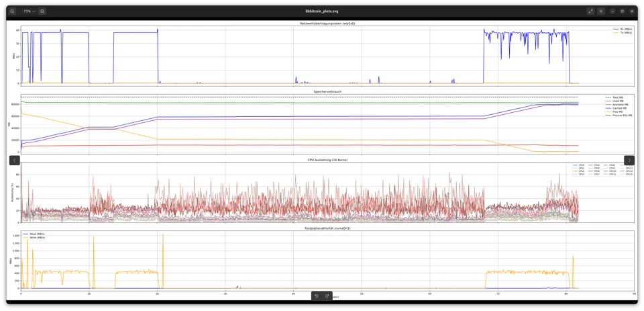Viewport: 644px width, 311px height.
Task: Click the 90 tick on the time axis
Action: 634,294
